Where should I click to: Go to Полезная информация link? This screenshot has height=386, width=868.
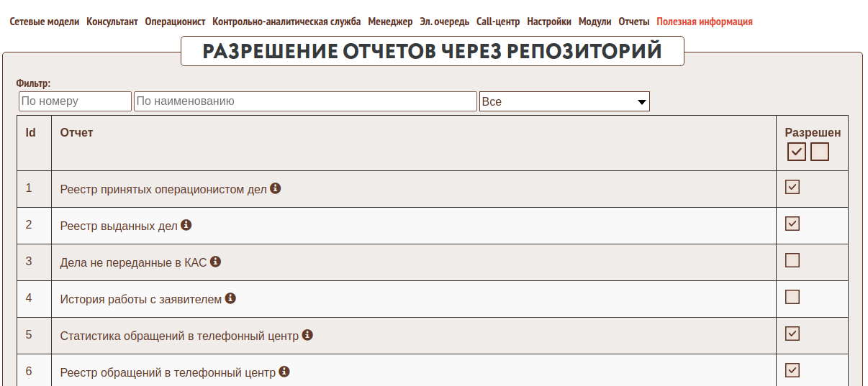704,22
